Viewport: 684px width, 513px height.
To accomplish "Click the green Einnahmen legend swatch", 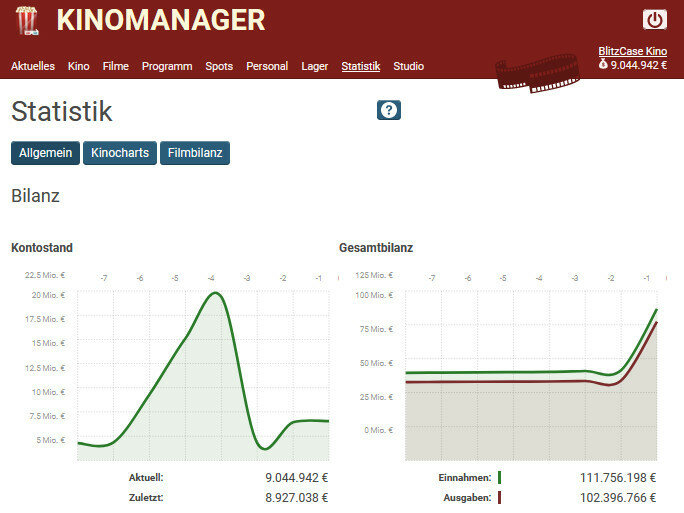I will pos(499,478).
